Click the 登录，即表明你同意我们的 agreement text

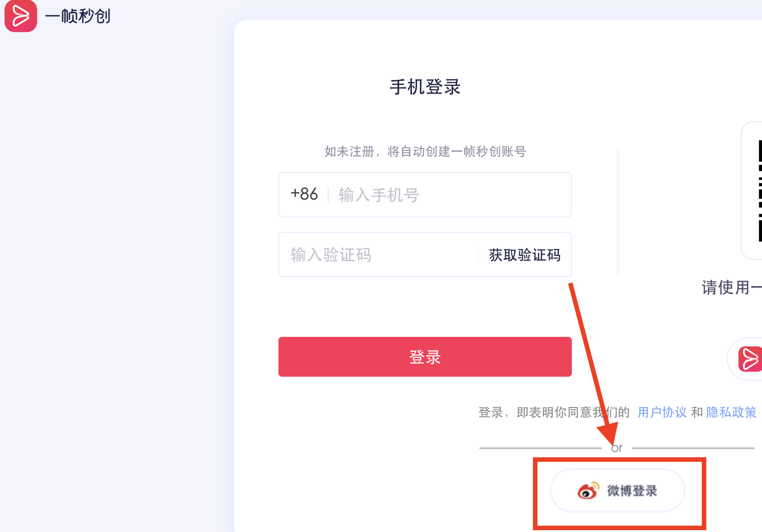[554, 412]
